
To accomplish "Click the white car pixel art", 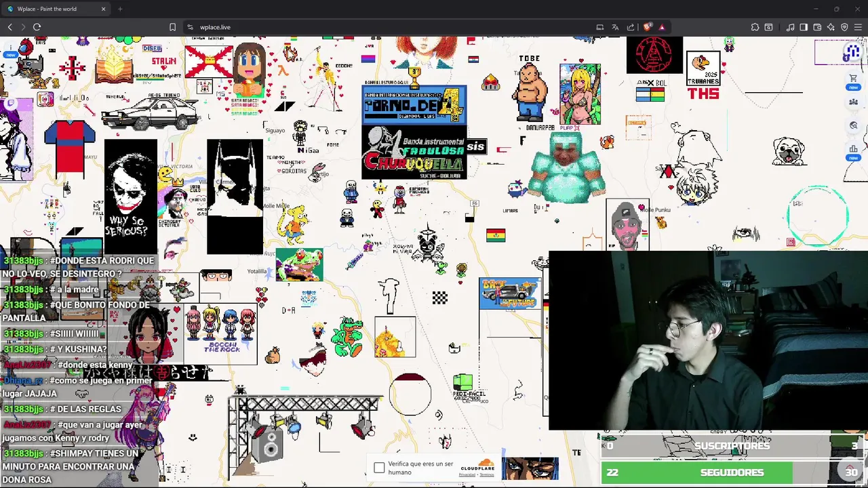I will (x=149, y=112).
